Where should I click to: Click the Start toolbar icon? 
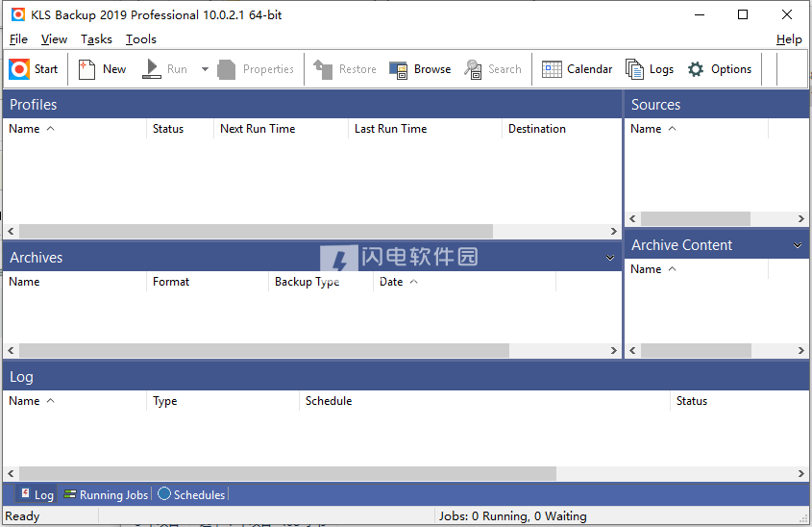click(33, 69)
